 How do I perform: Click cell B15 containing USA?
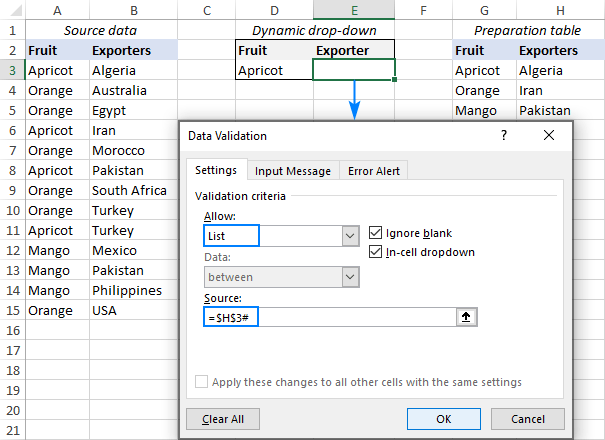pyautogui.click(x=134, y=310)
